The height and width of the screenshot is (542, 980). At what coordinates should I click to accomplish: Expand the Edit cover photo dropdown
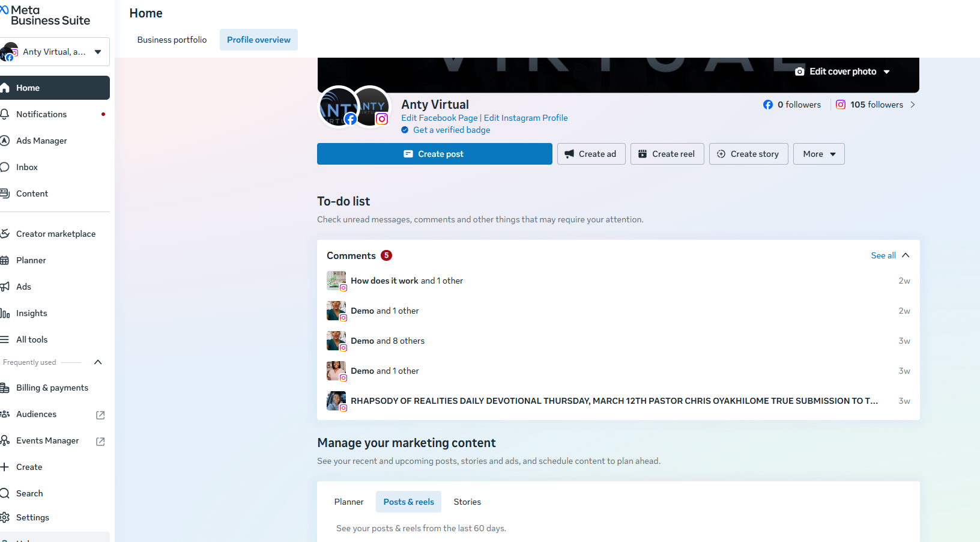(x=886, y=72)
